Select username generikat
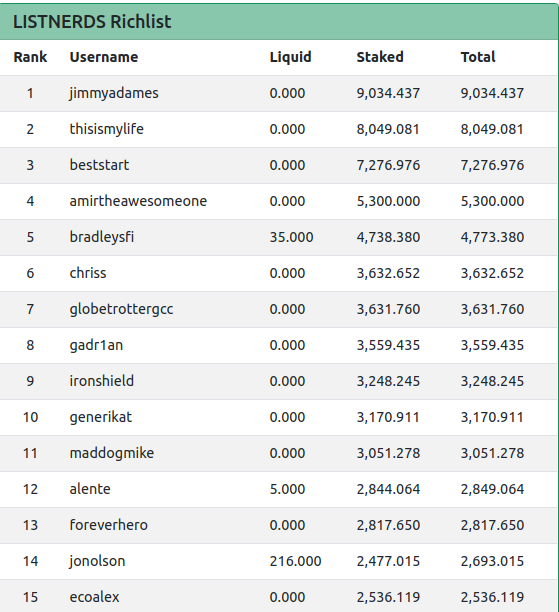 101,417
